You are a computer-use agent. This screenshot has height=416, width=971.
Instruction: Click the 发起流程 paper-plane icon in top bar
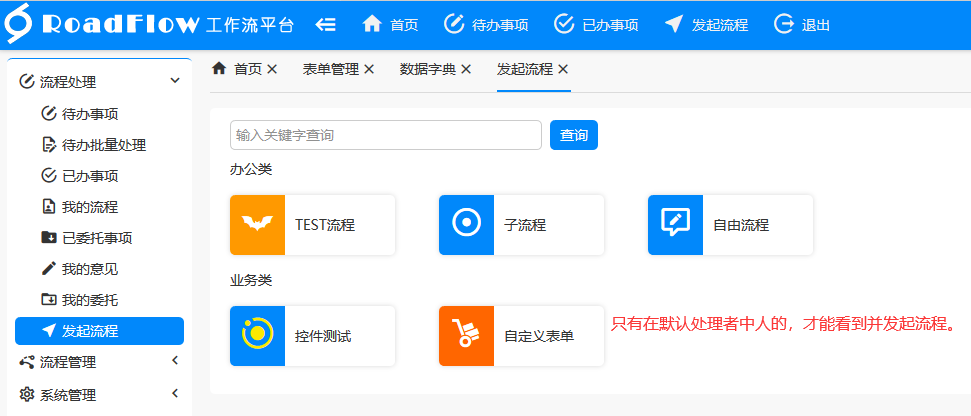(674, 25)
